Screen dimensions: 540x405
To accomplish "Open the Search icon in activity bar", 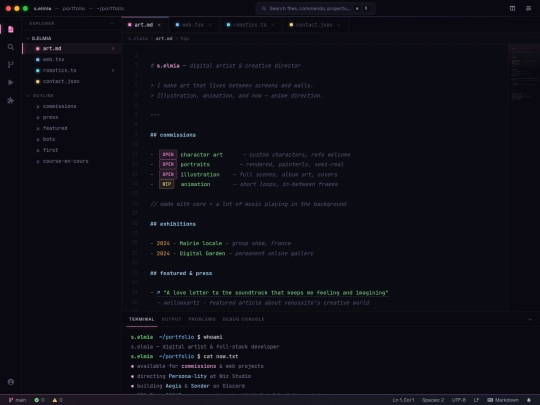I will click(11, 47).
